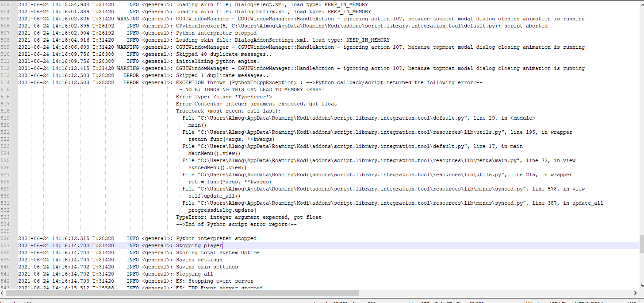Click 'Saving skin settings' text
The height and width of the screenshot is (303, 644).
(x=207, y=267)
